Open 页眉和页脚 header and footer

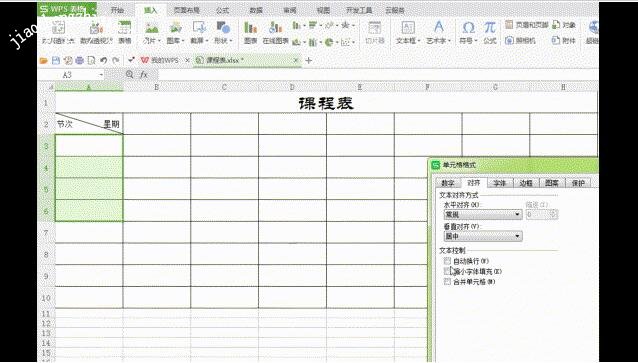click(527, 25)
